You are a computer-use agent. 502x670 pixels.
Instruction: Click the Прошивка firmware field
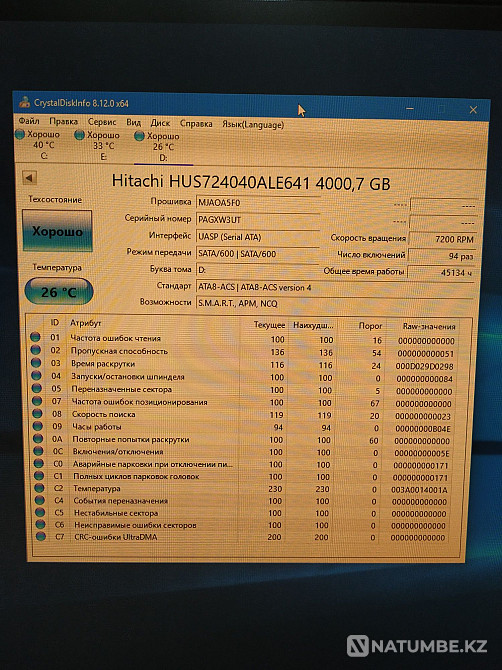click(258, 203)
